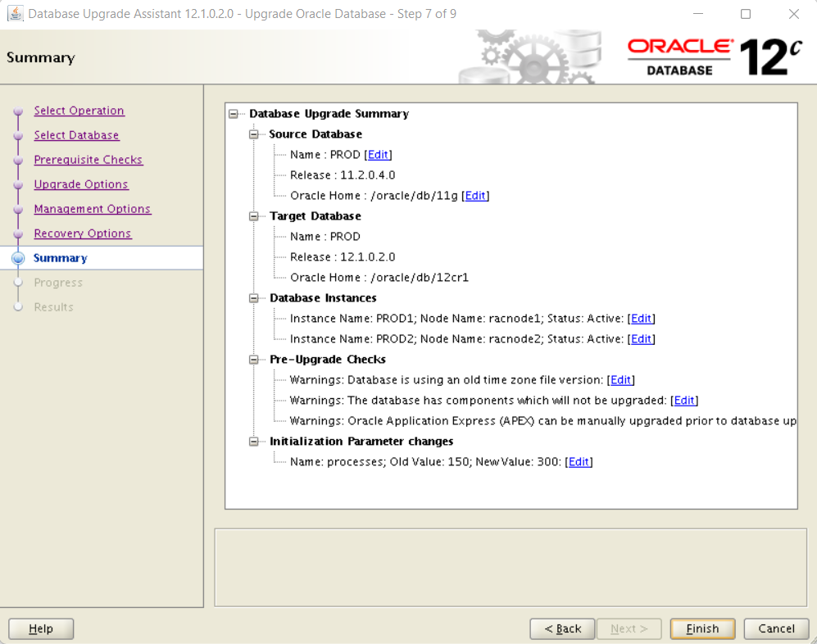Edit the source Oracle Home /oracle/db/11g
This screenshot has height=644, width=817.
point(475,195)
